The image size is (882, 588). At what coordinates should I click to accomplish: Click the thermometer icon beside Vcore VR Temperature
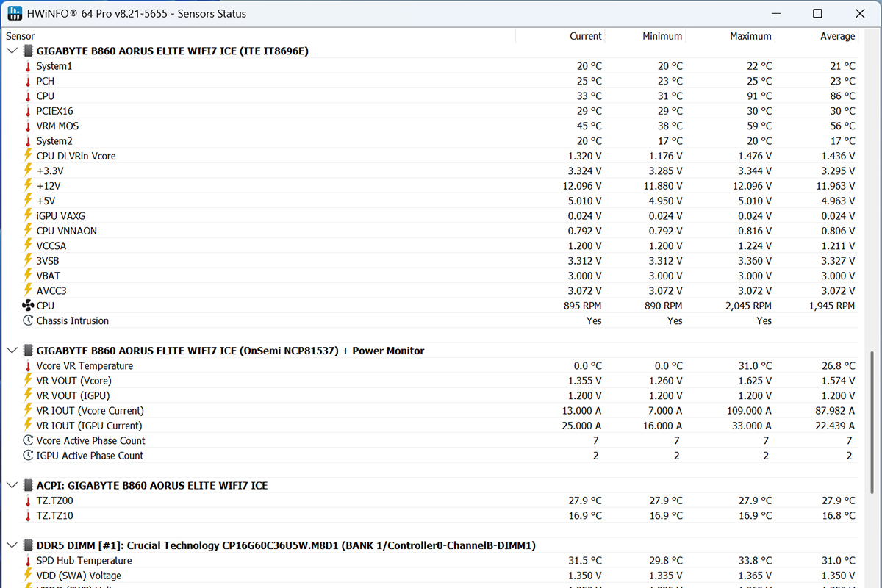[x=29, y=366]
